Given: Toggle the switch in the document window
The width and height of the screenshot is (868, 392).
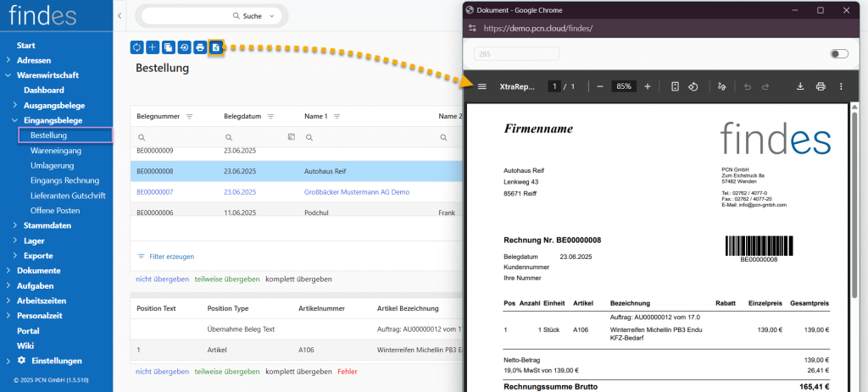Looking at the screenshot, I should click(839, 53).
